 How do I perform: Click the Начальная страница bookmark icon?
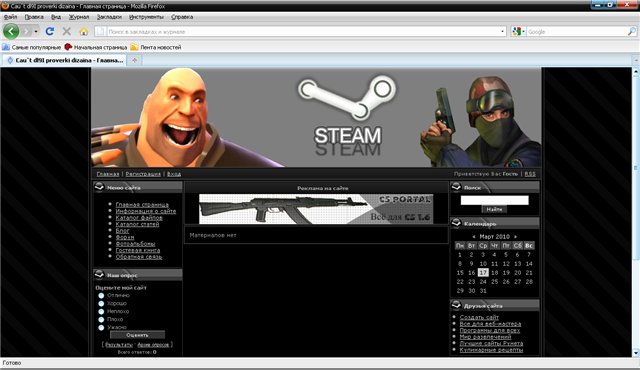tap(68, 47)
